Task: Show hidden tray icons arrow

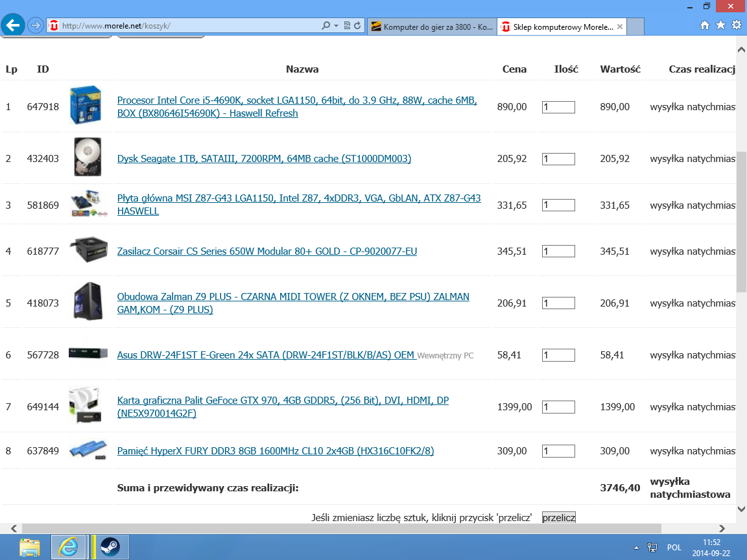Action: click(x=636, y=548)
